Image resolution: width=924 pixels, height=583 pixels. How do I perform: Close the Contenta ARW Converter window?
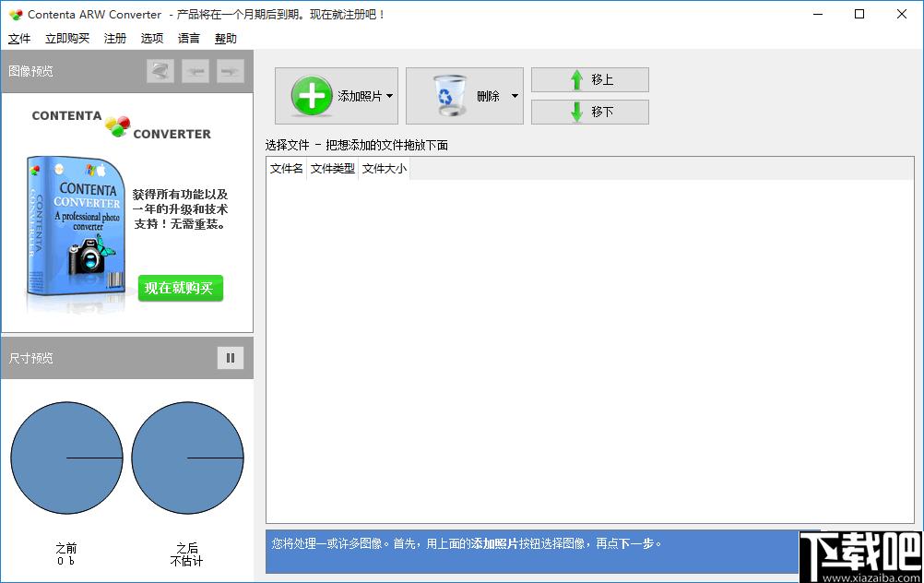902,14
